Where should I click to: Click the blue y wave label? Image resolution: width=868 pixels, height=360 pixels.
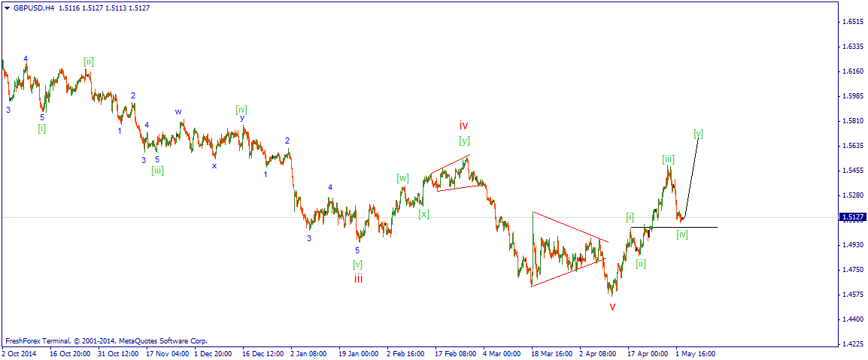point(242,117)
